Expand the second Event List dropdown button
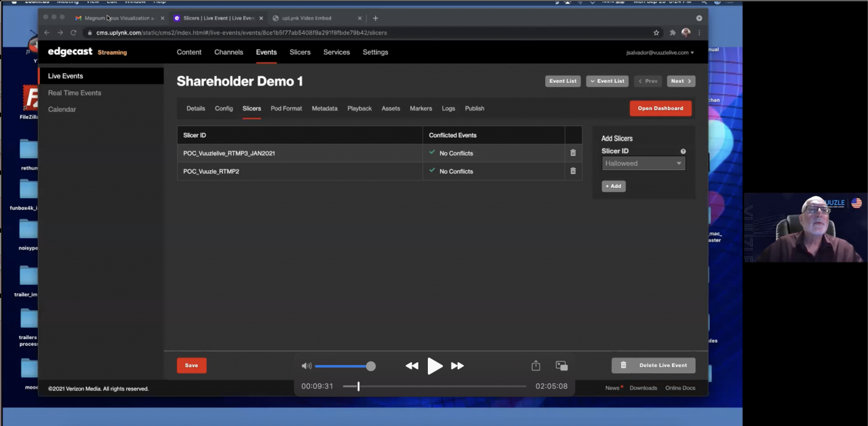This screenshot has width=868, height=426. [x=607, y=81]
